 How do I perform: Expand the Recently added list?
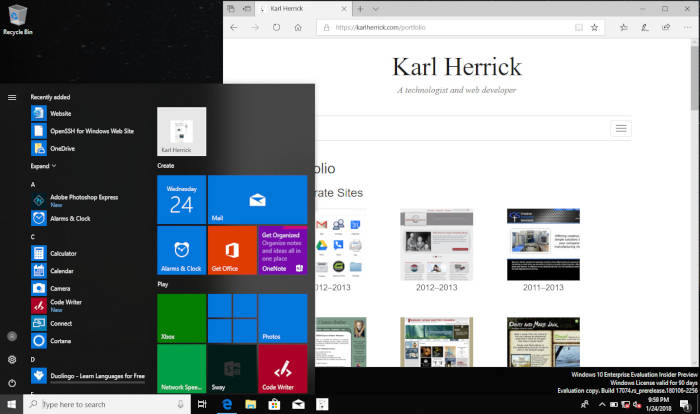point(43,166)
